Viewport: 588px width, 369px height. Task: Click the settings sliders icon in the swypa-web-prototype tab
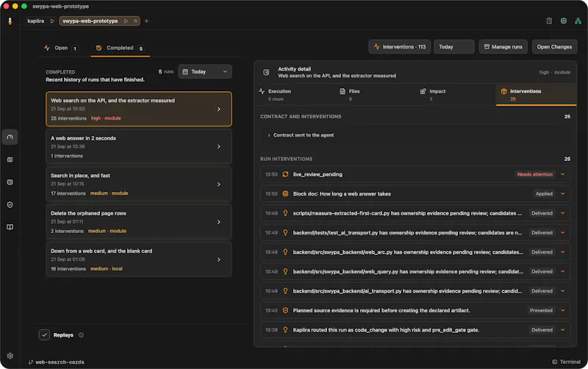tap(135, 21)
